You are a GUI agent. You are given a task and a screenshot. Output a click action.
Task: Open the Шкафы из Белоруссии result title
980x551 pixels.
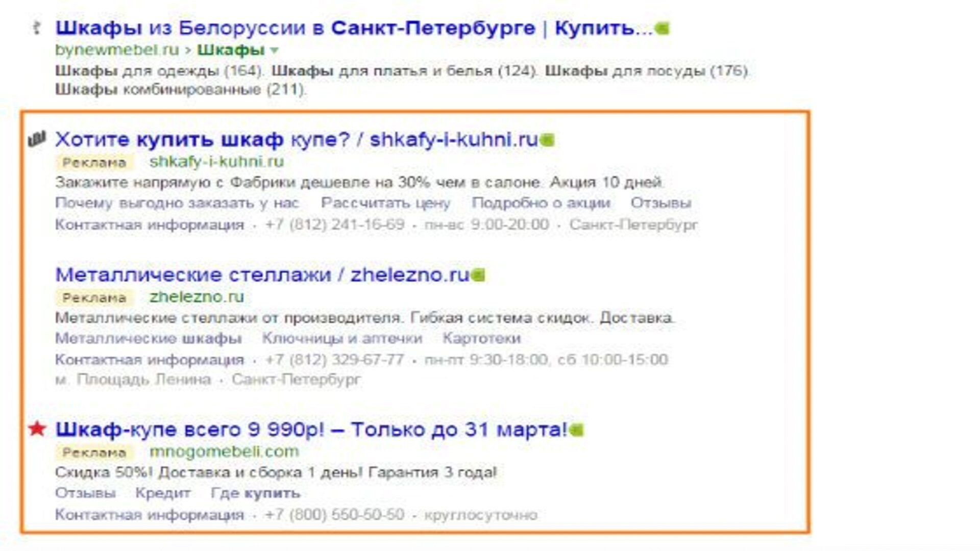(x=354, y=28)
